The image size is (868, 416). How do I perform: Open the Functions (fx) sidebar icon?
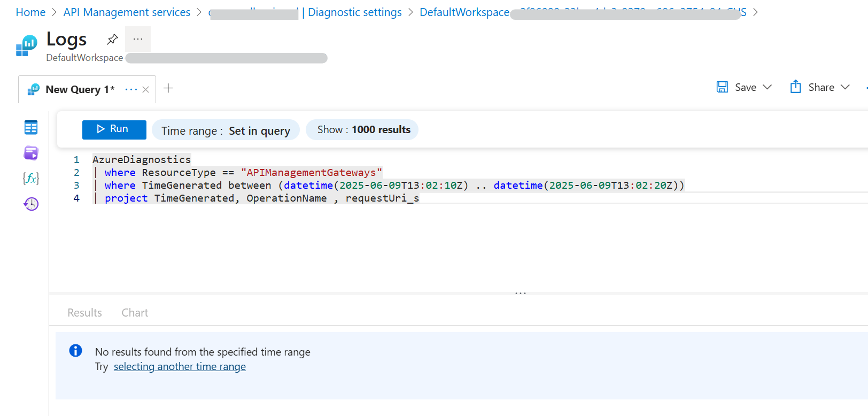(31, 178)
